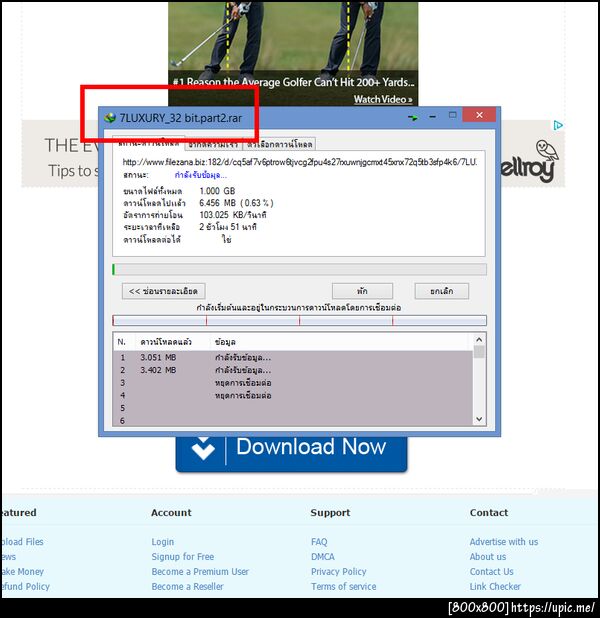Click Become a Reseller link
Viewport: 600px width, 618px height.
[188, 586]
